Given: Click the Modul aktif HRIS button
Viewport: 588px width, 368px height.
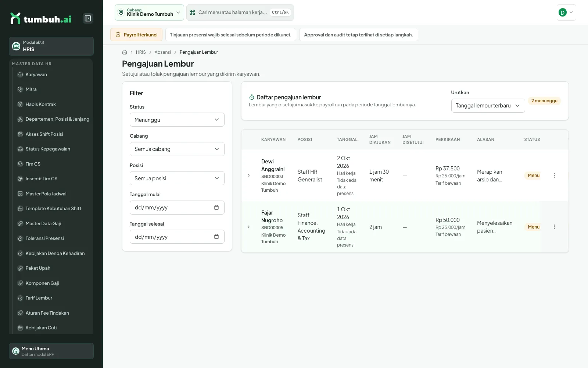Looking at the screenshot, I should [51, 46].
